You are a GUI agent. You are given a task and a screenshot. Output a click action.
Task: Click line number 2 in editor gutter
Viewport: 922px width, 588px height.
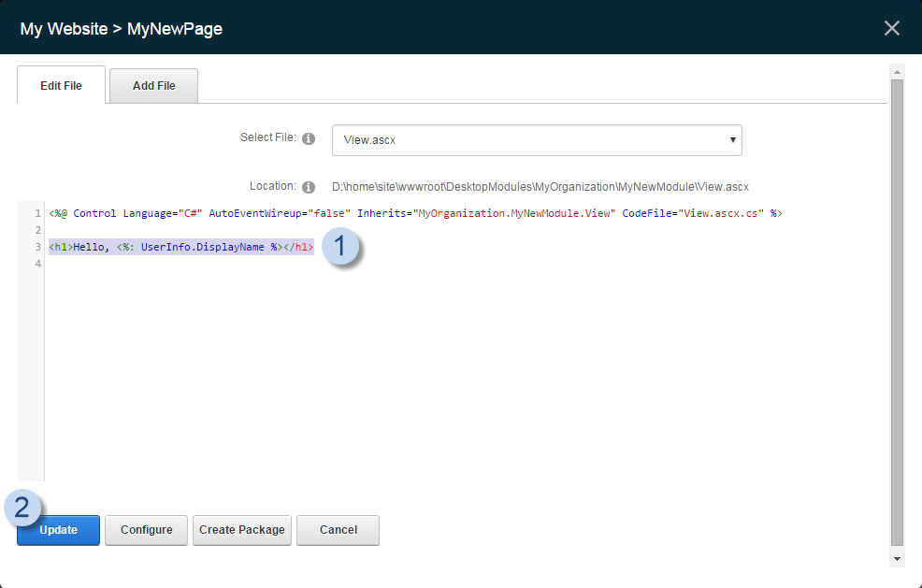click(x=37, y=230)
